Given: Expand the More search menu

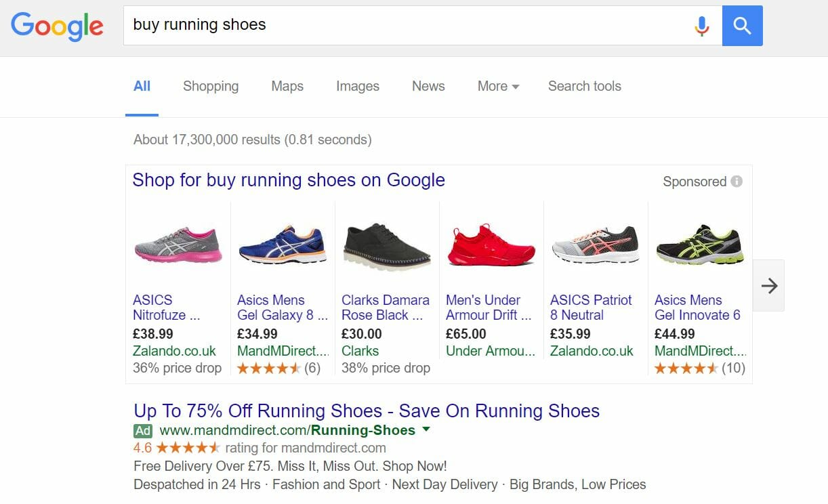Looking at the screenshot, I should pos(498,86).
